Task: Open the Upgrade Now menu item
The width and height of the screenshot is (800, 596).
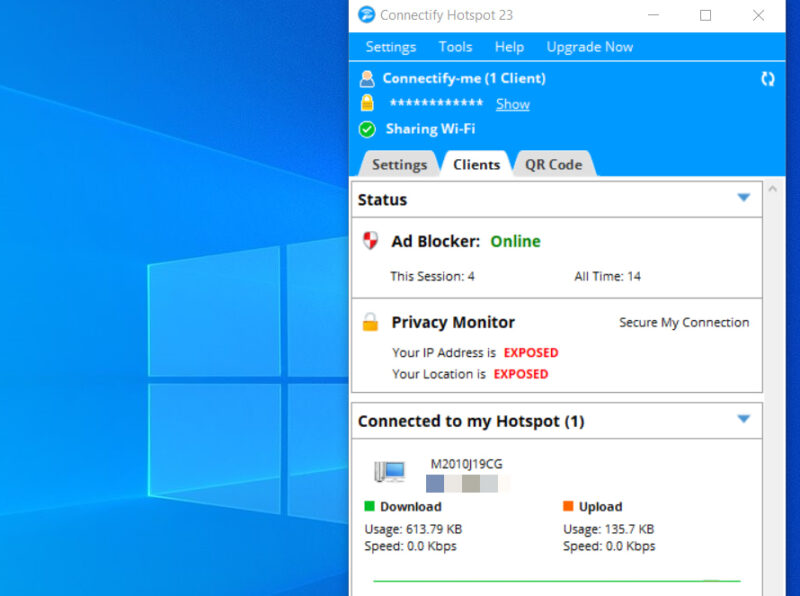Action: 590,47
